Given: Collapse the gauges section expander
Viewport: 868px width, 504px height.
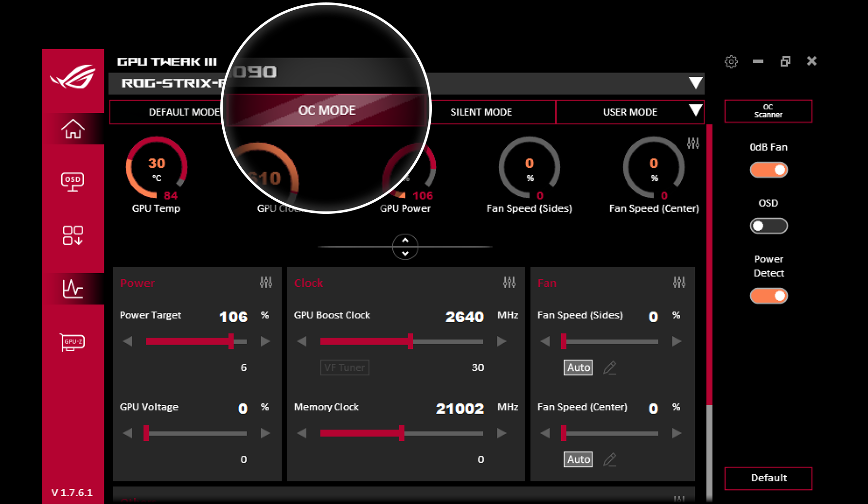Looking at the screenshot, I should pyautogui.click(x=405, y=247).
